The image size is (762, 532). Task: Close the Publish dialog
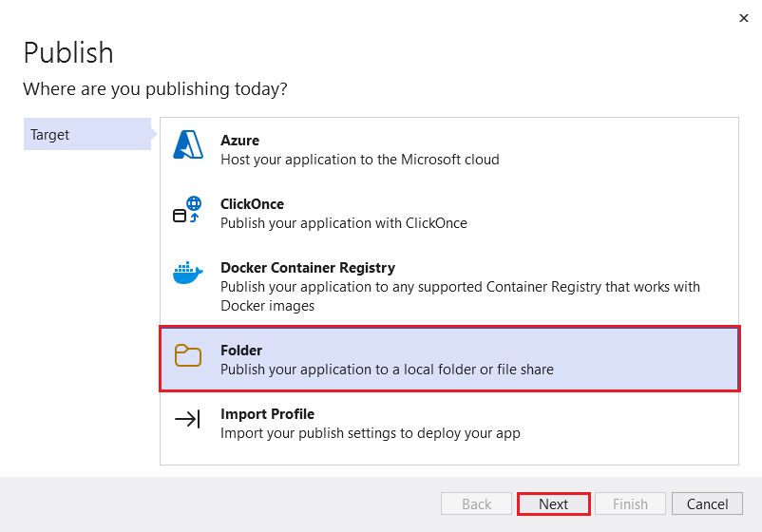[x=744, y=18]
